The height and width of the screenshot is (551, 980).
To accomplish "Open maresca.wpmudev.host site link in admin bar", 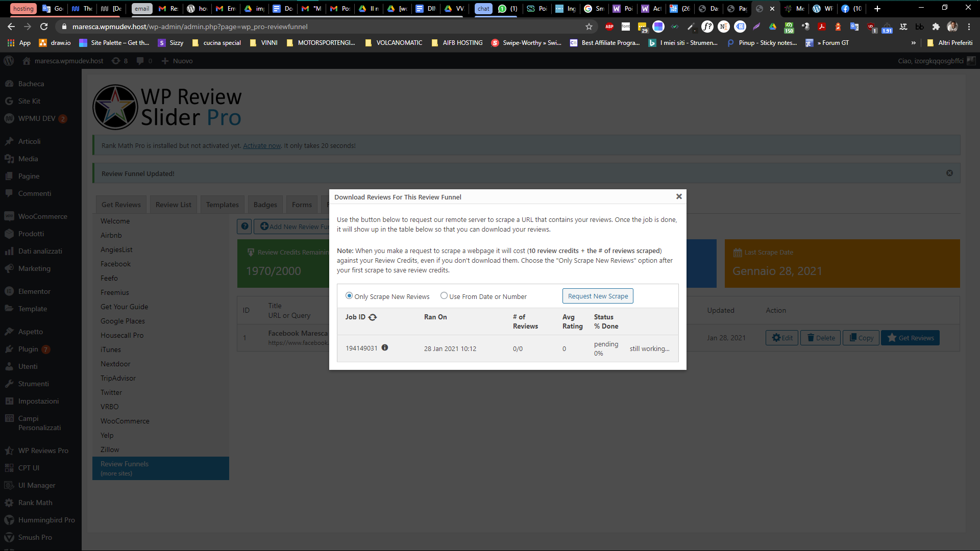I will coord(63,61).
